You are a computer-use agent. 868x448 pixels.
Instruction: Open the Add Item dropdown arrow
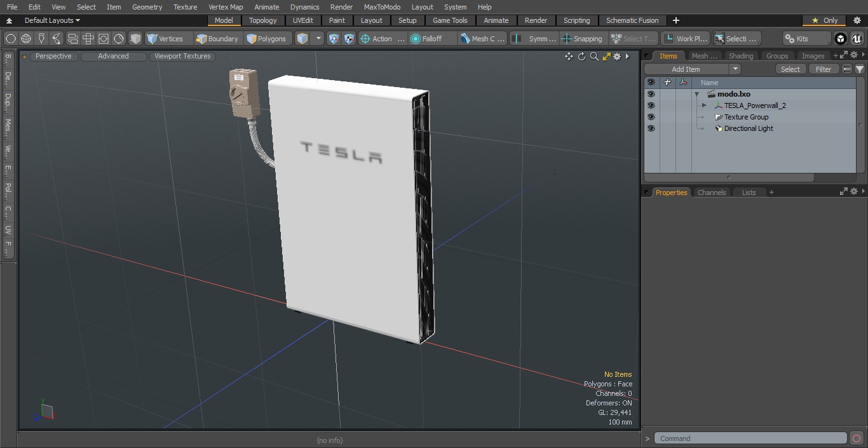point(735,69)
